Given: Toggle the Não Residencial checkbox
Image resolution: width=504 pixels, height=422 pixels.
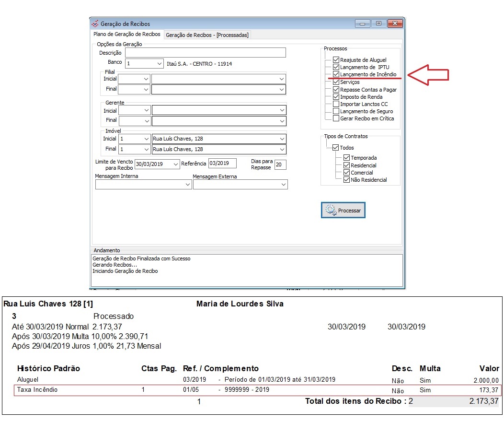Looking at the screenshot, I should tap(346, 180).
